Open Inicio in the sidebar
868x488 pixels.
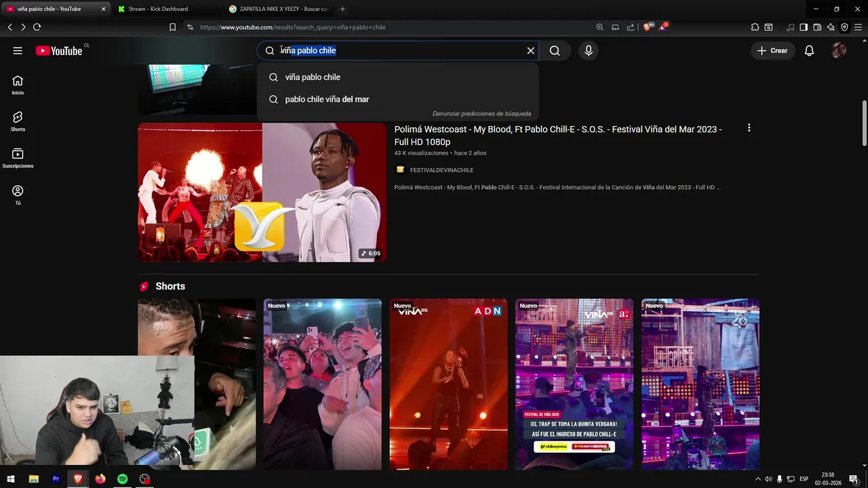tap(18, 85)
